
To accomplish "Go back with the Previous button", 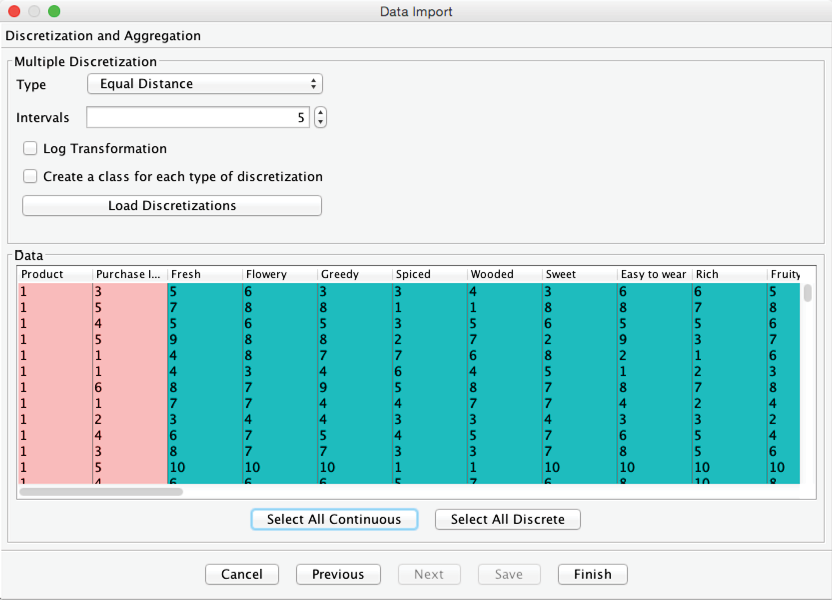I will (x=338, y=574).
